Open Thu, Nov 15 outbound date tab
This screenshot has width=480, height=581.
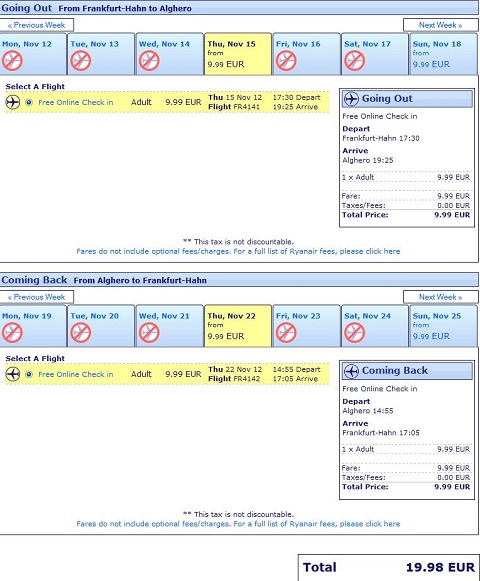click(238, 54)
